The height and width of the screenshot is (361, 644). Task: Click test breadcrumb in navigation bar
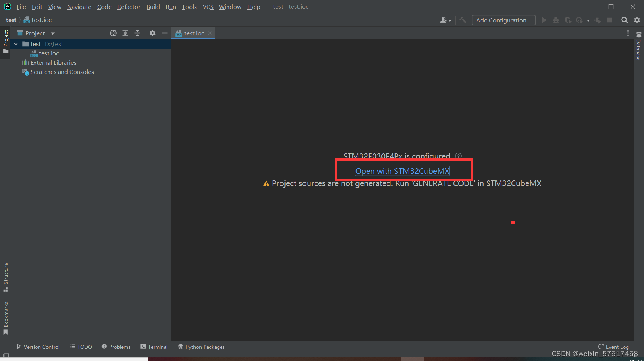coord(11,20)
